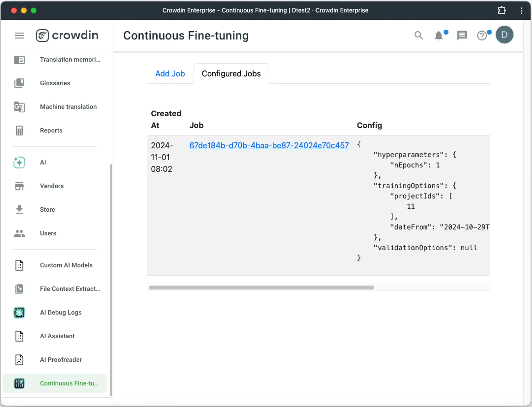The image size is (532, 407).
Task: Click the Custom AI Models icon
Action: tap(19, 265)
